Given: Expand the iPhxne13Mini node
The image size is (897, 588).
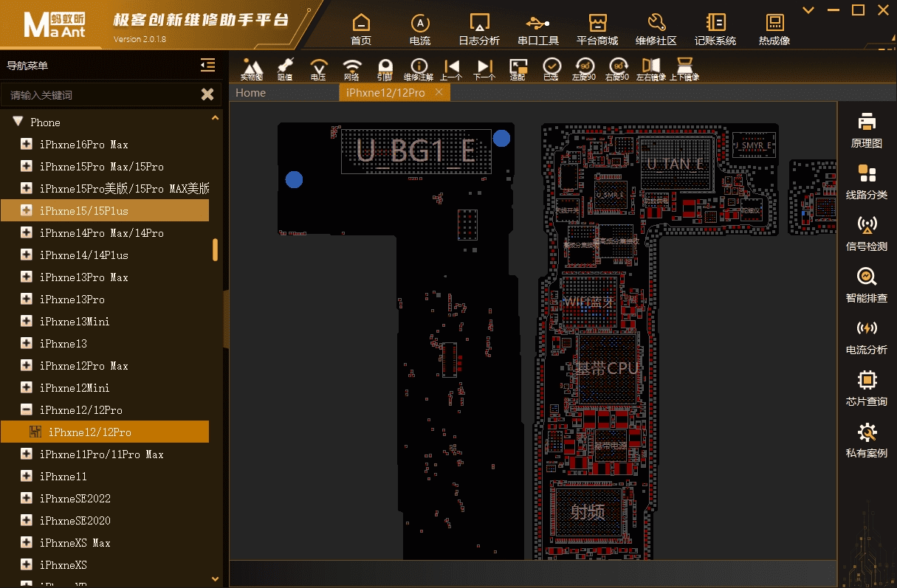Looking at the screenshot, I should tap(27, 322).
